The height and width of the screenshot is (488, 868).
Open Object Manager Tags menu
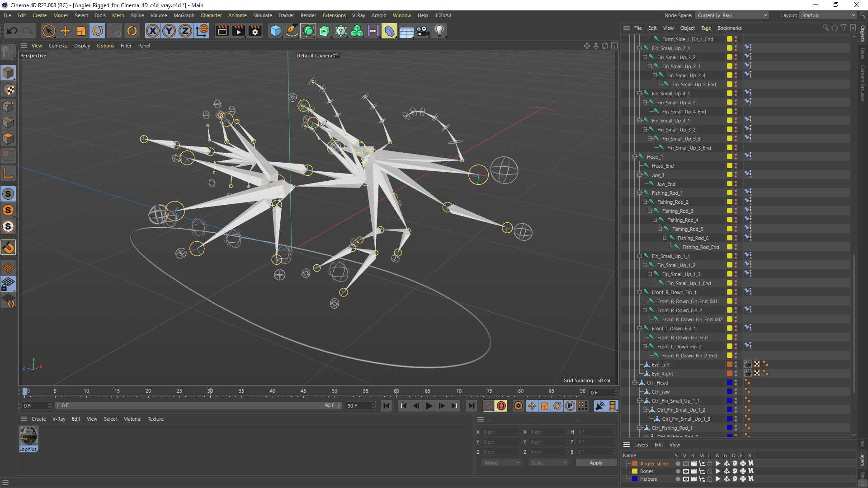[x=706, y=28]
